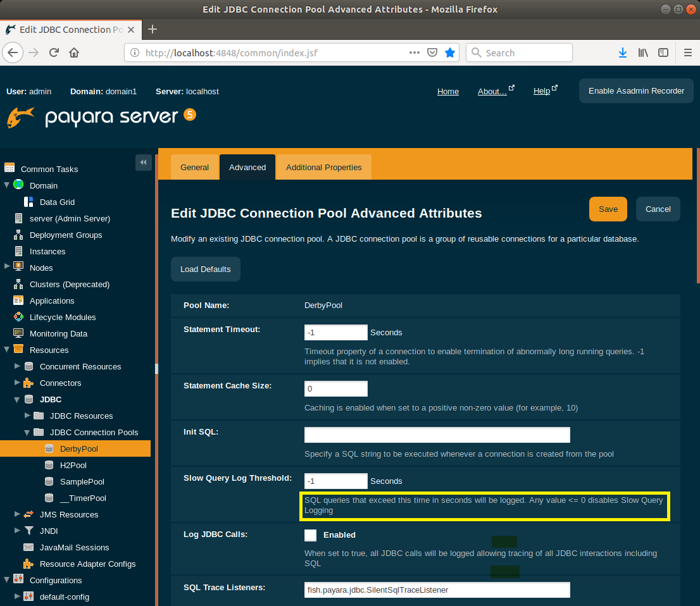
Task: Click the Save button
Action: click(608, 209)
